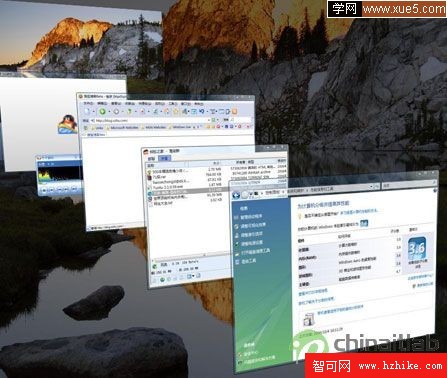
Task: Open the address bar dropdown in the performance window
Action: click(372, 186)
